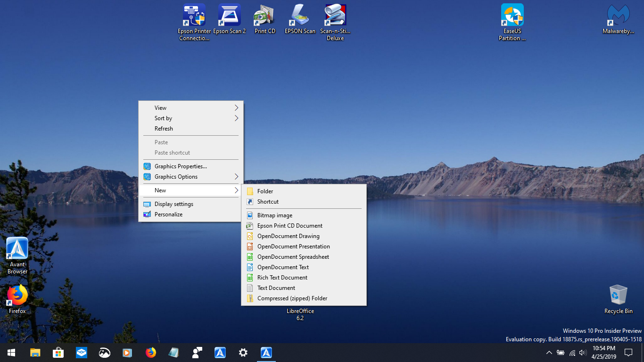
Task: Open Display settings from the context menu
Action: 190,204
